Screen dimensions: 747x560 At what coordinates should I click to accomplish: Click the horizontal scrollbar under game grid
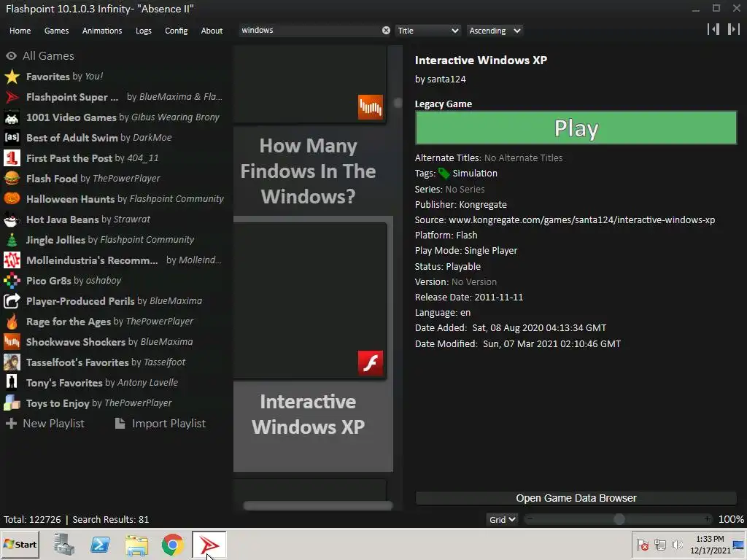click(318, 506)
